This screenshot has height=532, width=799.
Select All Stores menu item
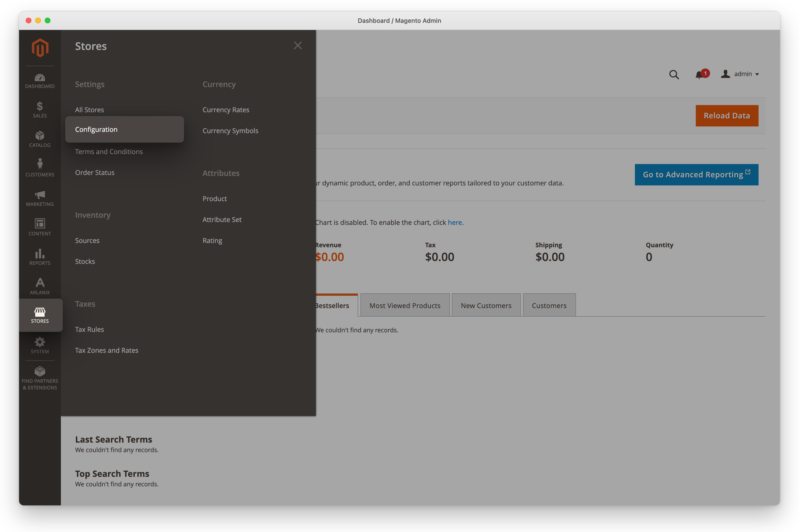point(89,110)
